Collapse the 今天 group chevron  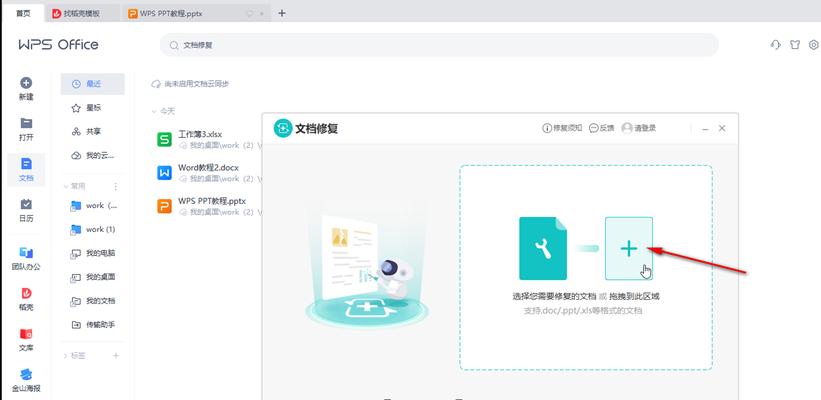point(154,112)
